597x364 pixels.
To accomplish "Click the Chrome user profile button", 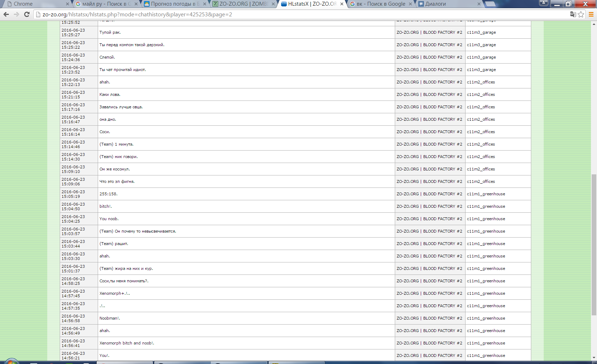I will (543, 3).
